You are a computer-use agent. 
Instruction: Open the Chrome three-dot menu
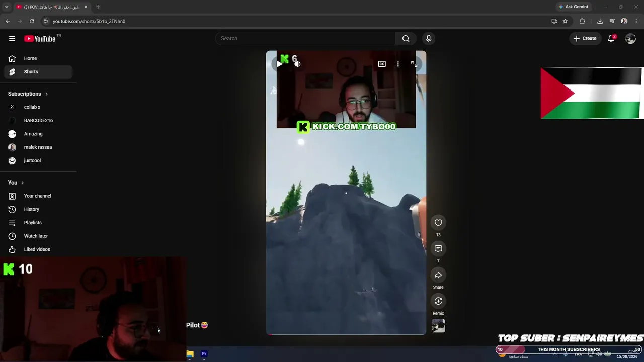[x=636, y=21]
